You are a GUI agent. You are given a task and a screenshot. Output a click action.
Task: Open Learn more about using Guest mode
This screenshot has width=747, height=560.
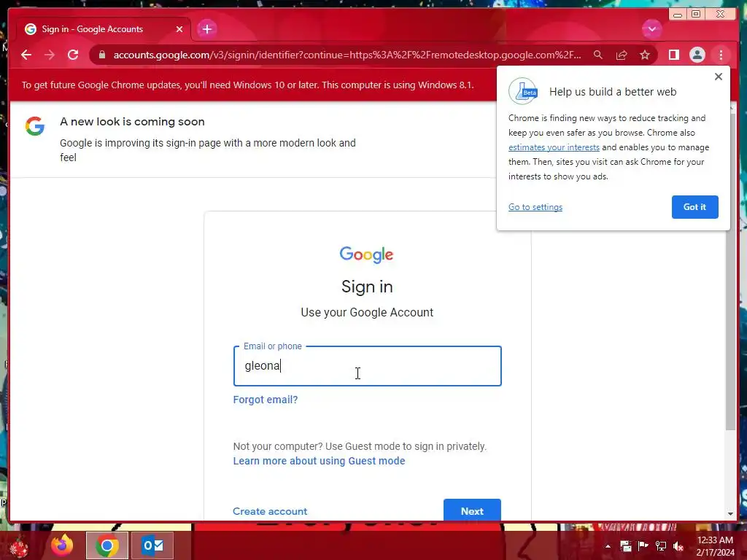tap(319, 461)
